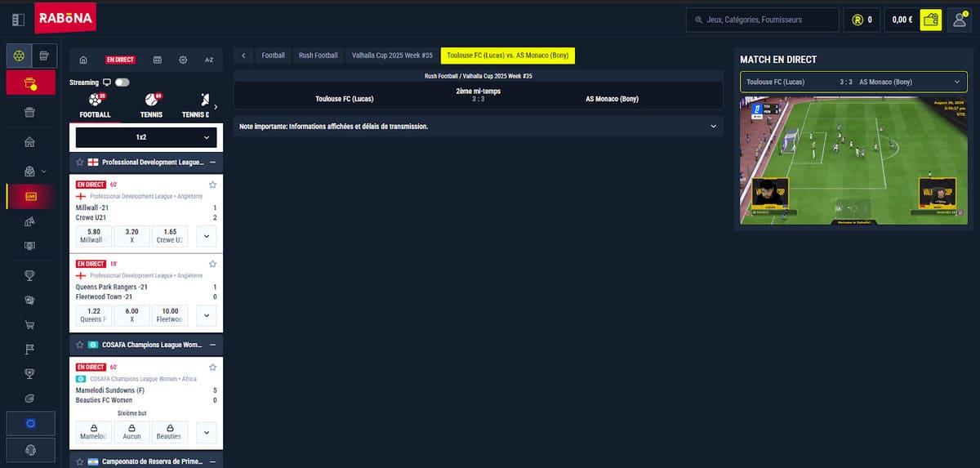Click the Jeux, Catégories, Fournisseurs search field
The image size is (980, 468).
(762, 20)
